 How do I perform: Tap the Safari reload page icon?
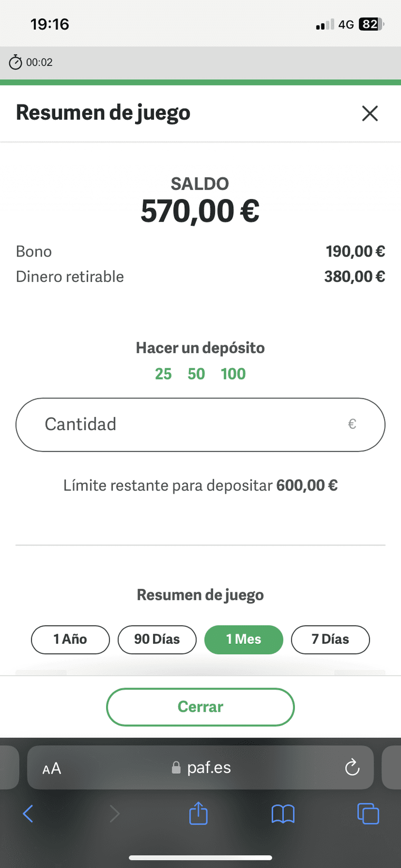[x=352, y=767]
